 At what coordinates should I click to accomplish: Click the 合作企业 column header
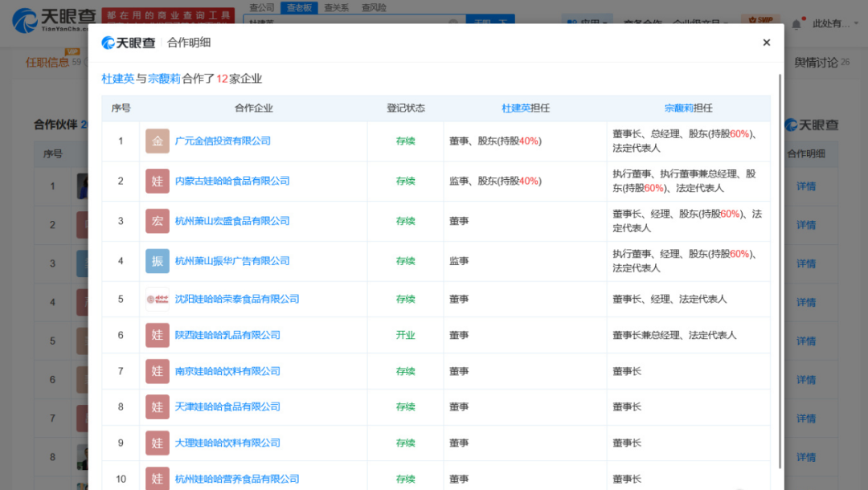point(253,108)
